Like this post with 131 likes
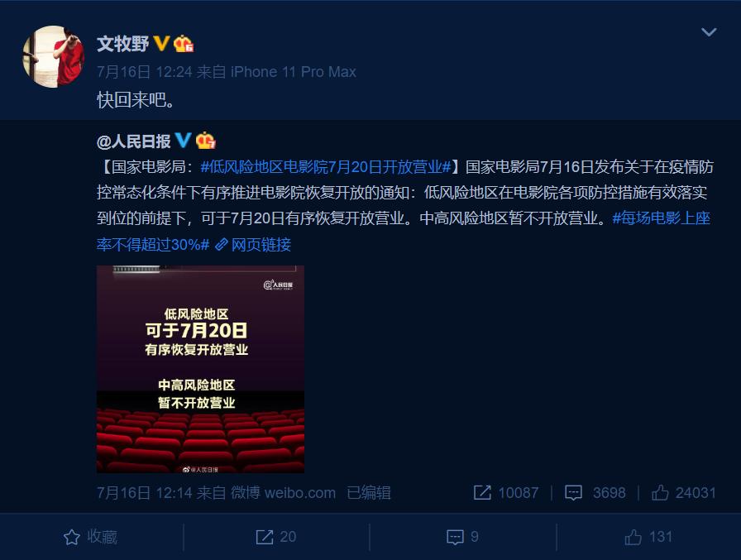The height and width of the screenshot is (560, 741). point(648,537)
